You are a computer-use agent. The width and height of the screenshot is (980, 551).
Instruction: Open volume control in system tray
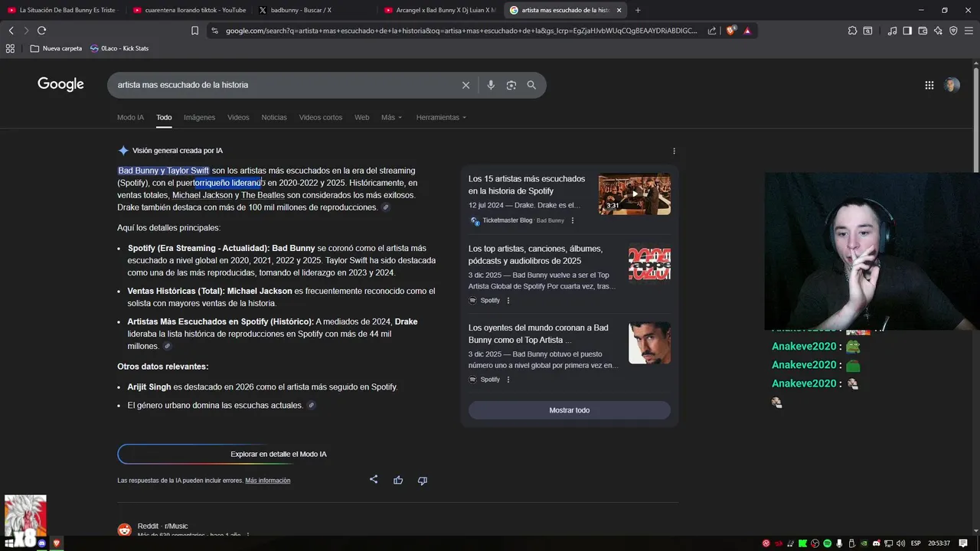(x=900, y=543)
